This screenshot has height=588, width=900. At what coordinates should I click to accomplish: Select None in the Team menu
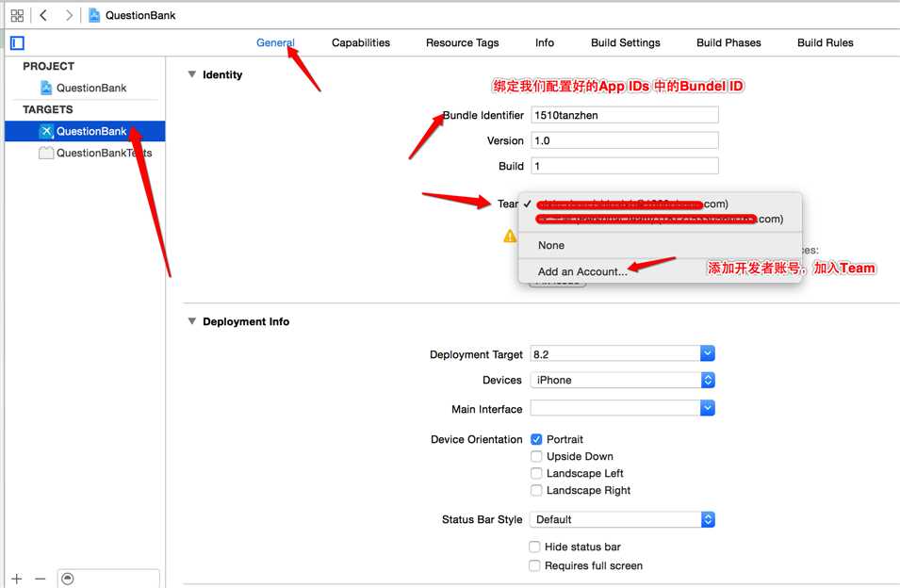[x=660, y=245]
